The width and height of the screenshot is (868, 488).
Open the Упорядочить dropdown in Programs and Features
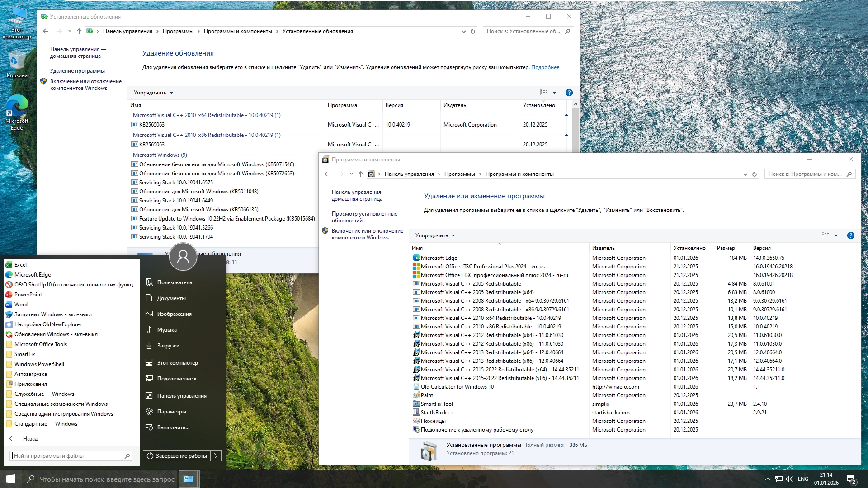tap(435, 235)
